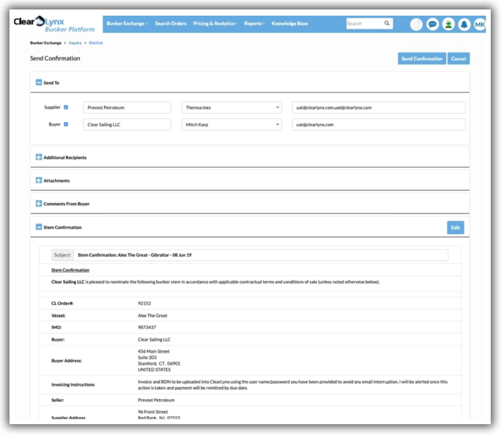Click the Bunker Exchange breadcrumb
This screenshot has height=436, width=504.
tap(45, 43)
